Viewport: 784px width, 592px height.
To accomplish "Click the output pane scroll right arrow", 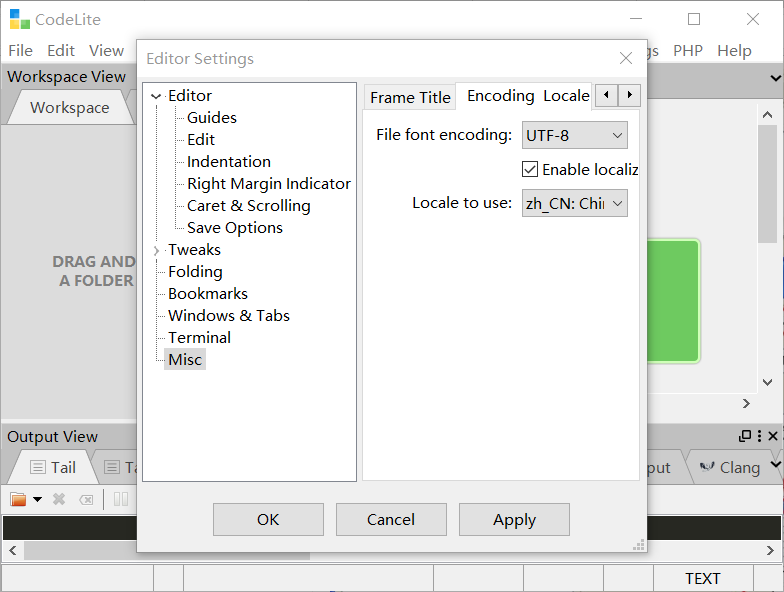I will 770,550.
